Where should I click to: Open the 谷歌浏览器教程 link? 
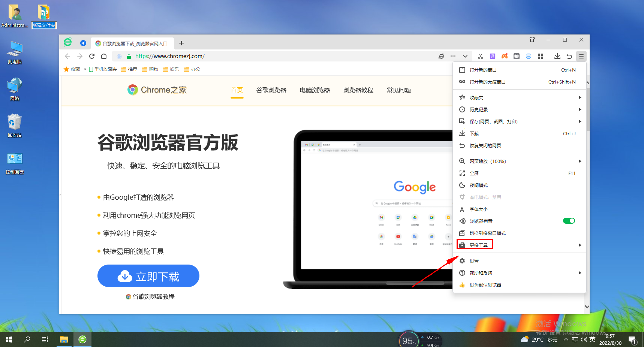tap(151, 296)
